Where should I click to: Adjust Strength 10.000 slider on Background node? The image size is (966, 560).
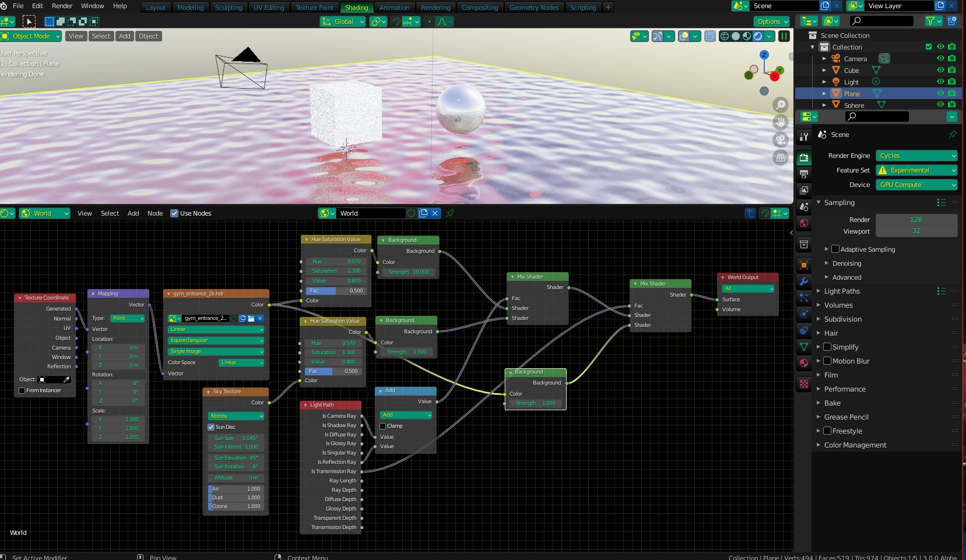pyautogui.click(x=408, y=272)
